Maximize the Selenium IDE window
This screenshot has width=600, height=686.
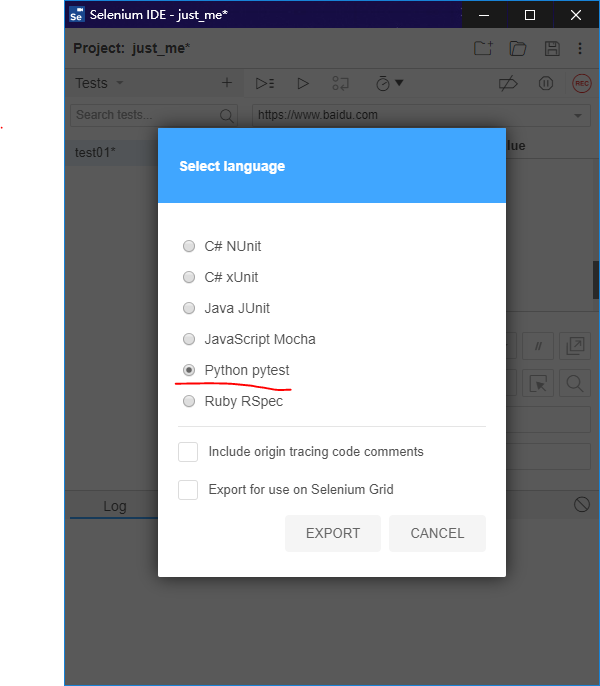tap(530, 15)
